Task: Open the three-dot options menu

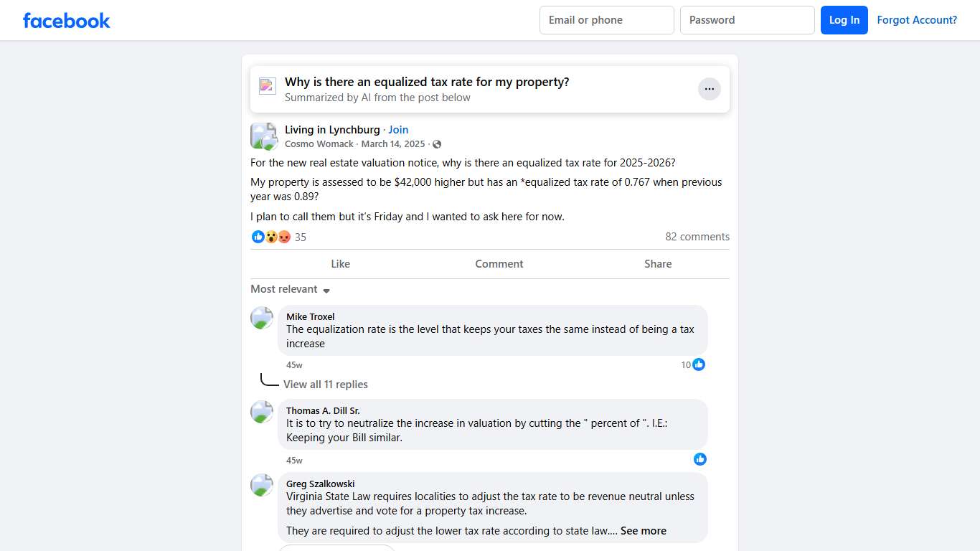Action: (x=709, y=89)
